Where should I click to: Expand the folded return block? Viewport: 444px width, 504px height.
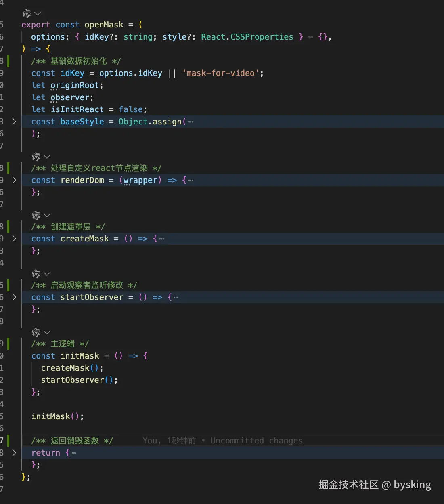point(14,453)
